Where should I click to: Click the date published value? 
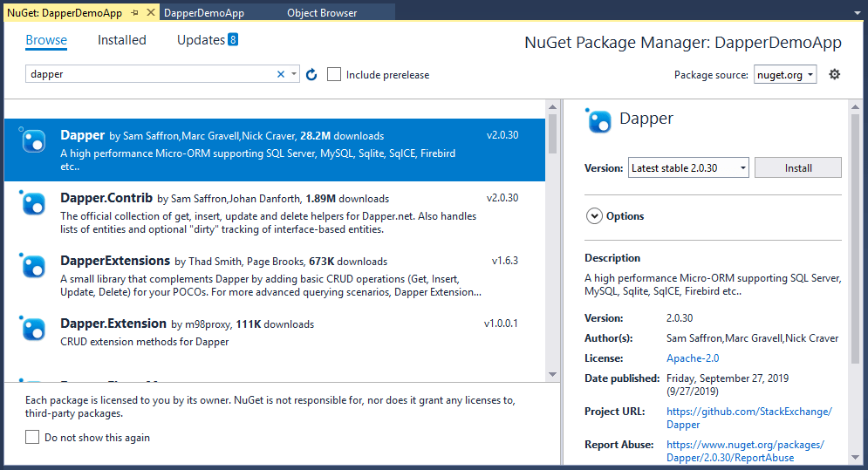point(728,385)
